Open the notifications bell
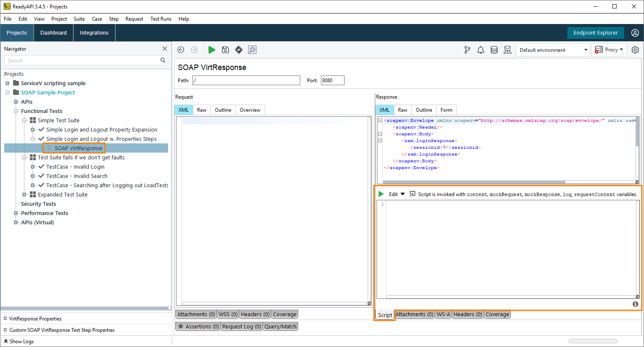Viewport: 644px width, 347px height. [481, 49]
